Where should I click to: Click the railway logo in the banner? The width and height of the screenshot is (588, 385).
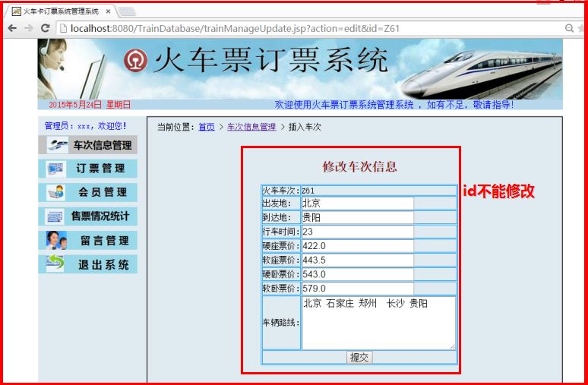click(x=135, y=61)
